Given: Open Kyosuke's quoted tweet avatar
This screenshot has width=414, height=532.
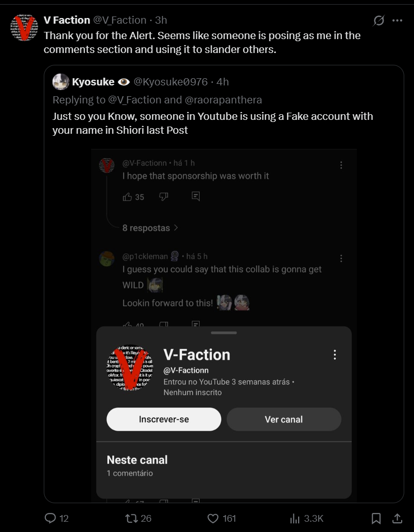Looking at the screenshot, I should [61, 82].
